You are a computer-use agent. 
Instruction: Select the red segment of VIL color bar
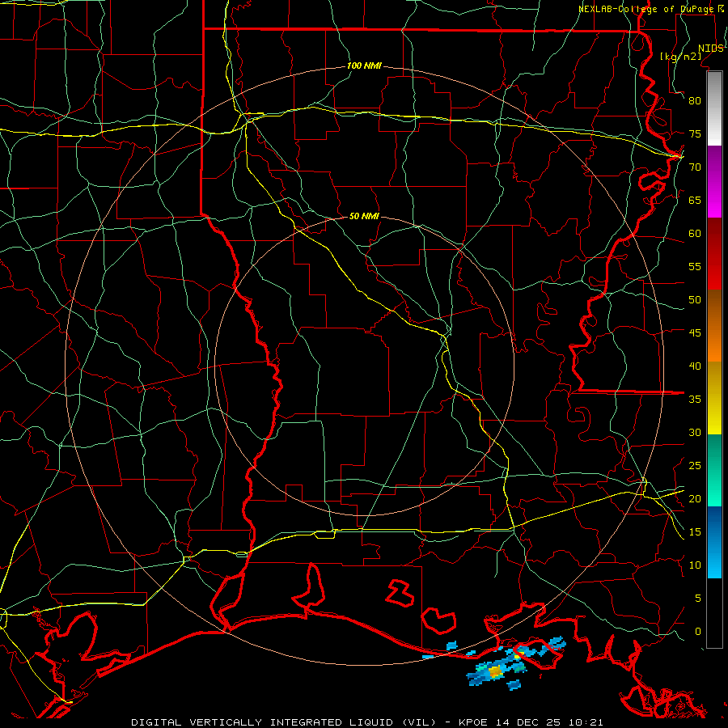[714, 254]
